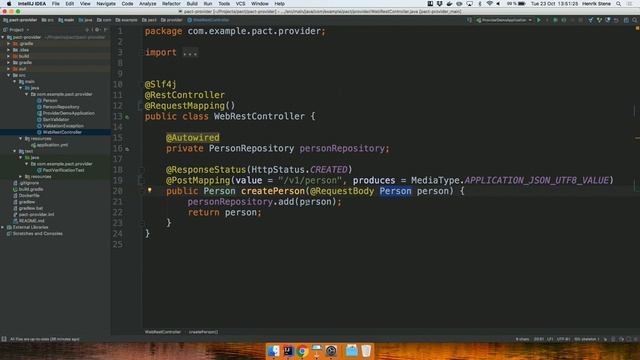The height and width of the screenshot is (360, 640).
Task: Collapse the main folder
Action: tap(15, 82)
